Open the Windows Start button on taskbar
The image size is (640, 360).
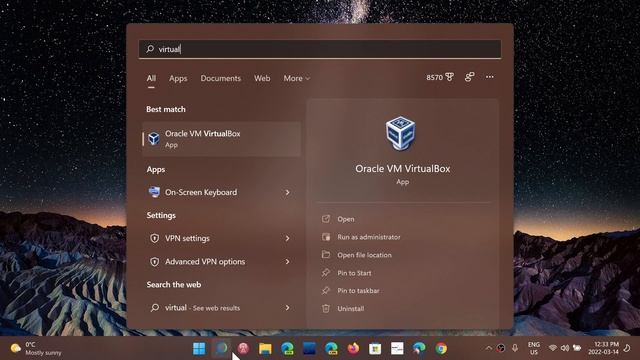[199, 349]
